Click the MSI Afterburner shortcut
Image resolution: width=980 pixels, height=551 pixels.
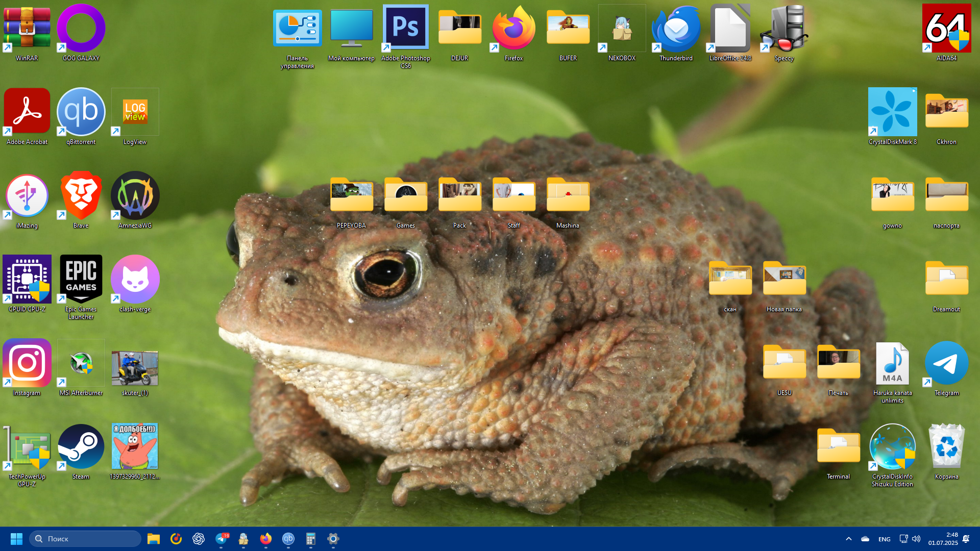tap(81, 363)
